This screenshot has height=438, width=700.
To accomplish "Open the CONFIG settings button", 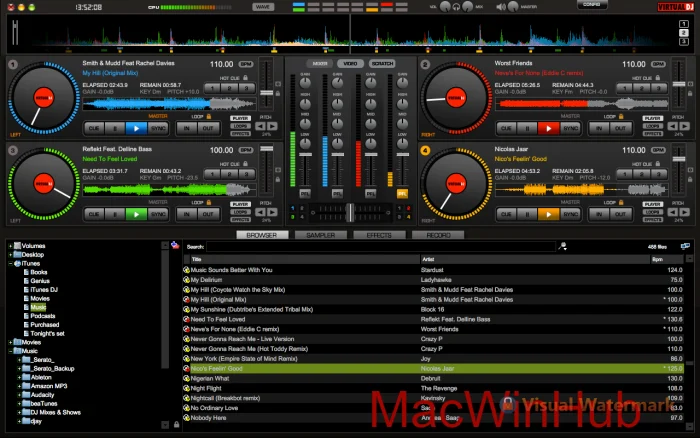I will [591, 4].
